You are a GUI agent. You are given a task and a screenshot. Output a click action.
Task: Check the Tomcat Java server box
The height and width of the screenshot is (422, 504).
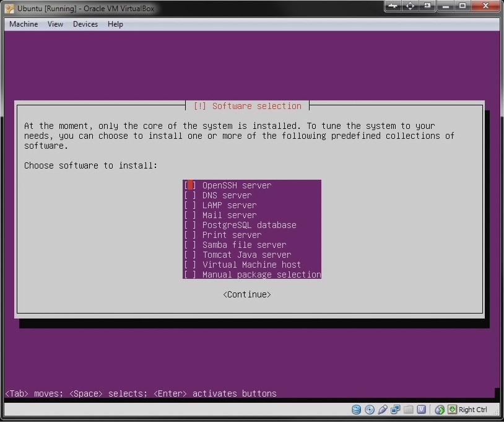[190, 255]
